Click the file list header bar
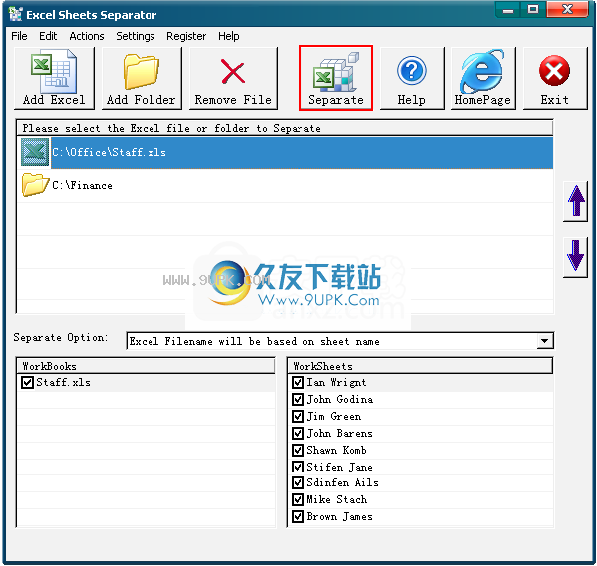The width and height of the screenshot is (597, 566). [x=285, y=128]
